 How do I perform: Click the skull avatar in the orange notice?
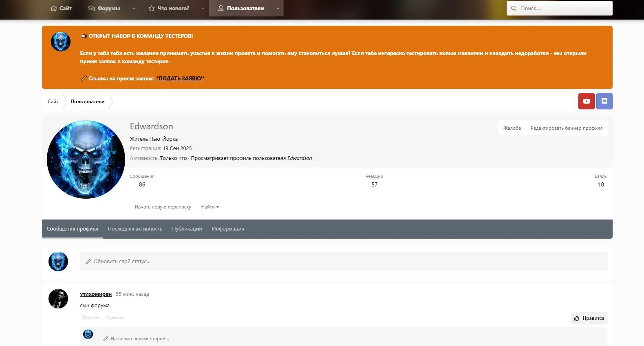click(x=61, y=42)
